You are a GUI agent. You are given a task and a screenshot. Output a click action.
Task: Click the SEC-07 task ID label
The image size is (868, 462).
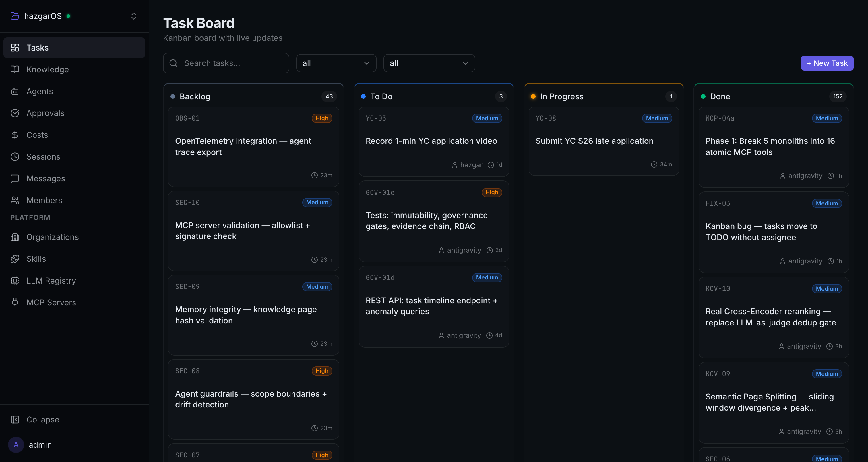187,455
